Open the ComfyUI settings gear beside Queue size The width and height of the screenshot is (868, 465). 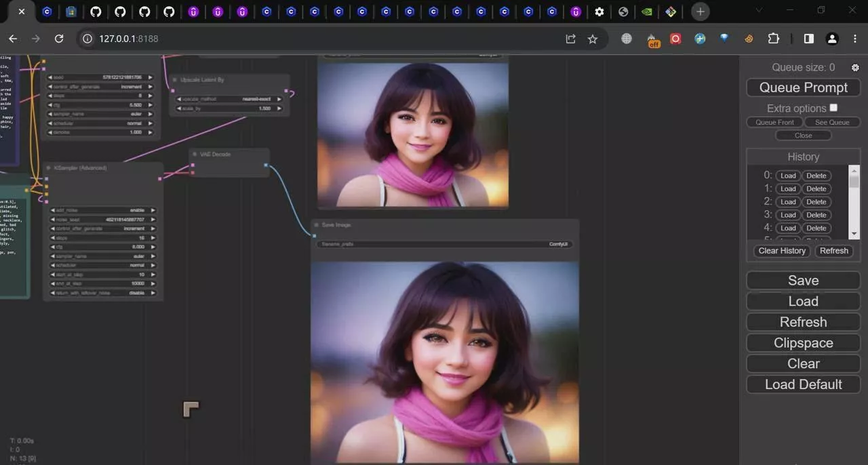click(x=855, y=67)
